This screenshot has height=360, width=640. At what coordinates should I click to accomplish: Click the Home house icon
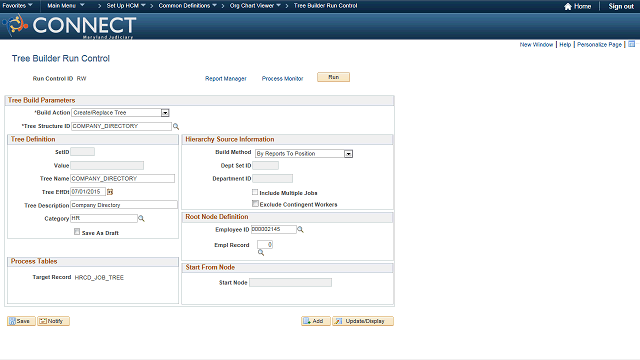click(567, 6)
